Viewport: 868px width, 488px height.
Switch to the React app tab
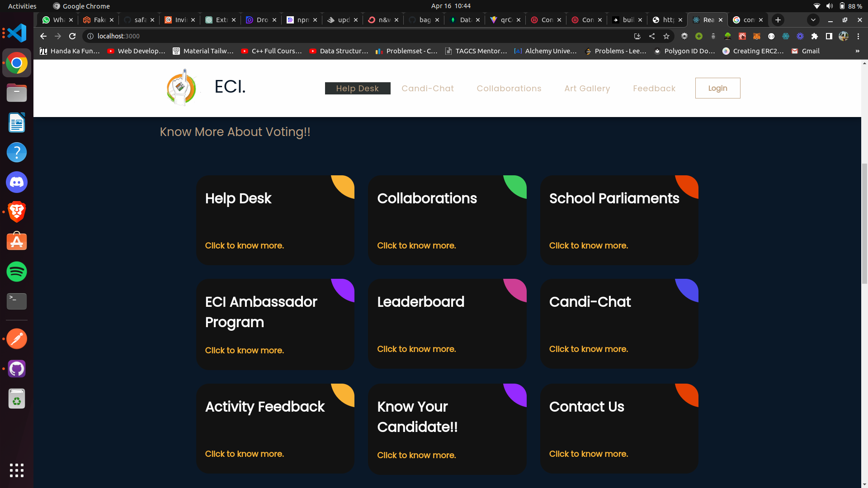pos(707,20)
